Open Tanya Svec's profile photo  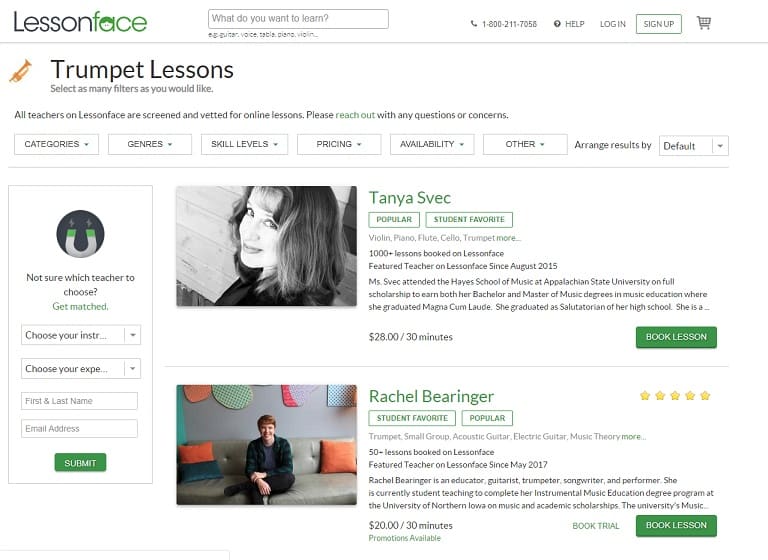pos(266,246)
